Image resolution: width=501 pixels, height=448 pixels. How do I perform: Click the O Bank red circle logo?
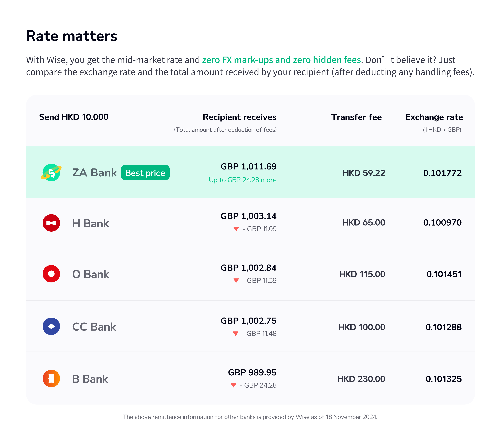tap(51, 274)
